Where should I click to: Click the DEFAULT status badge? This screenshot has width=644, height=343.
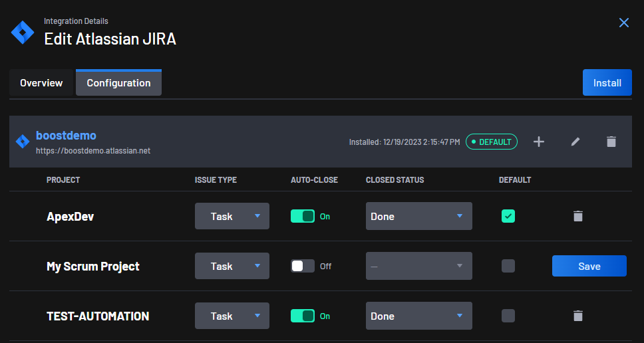(x=492, y=142)
